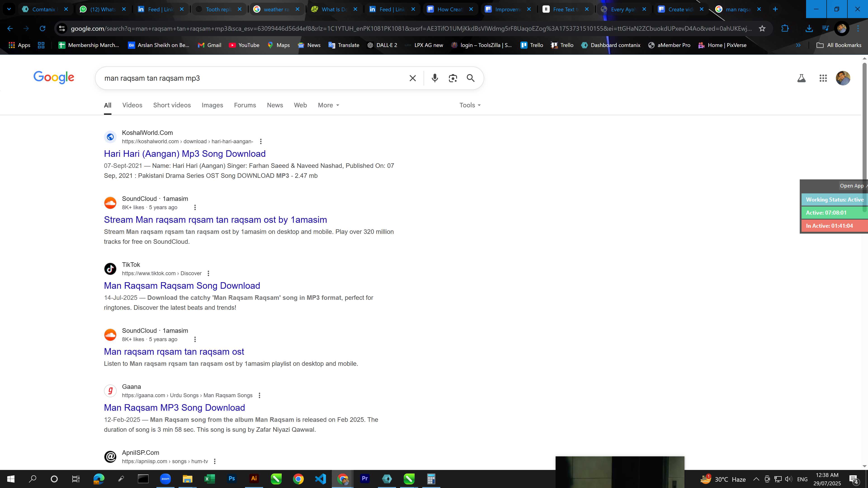The height and width of the screenshot is (488, 868).
Task: Open Chrome downloads icon
Action: [x=809, y=29]
